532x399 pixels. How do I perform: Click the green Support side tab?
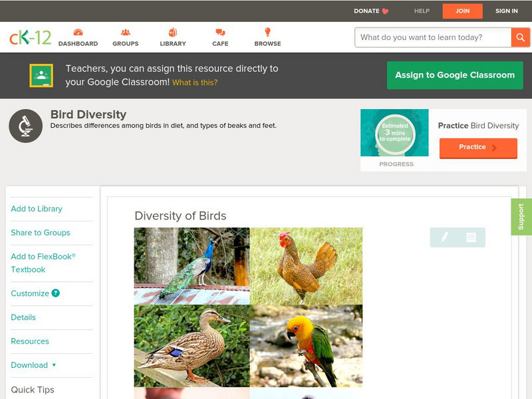[x=521, y=217]
